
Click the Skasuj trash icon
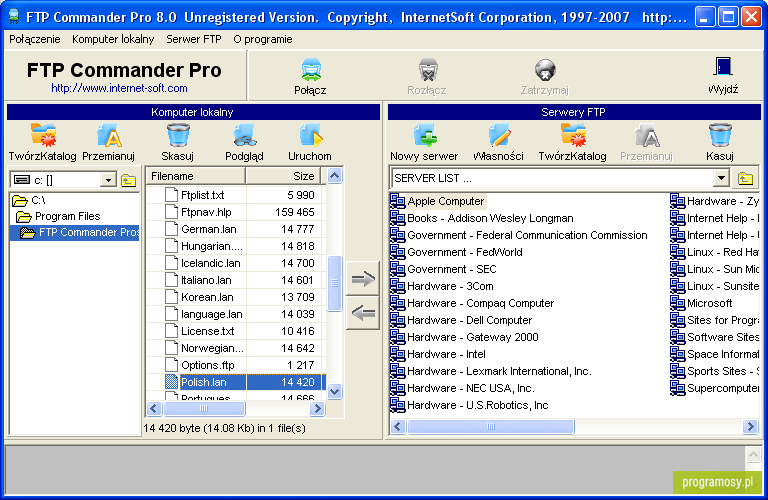click(x=177, y=135)
